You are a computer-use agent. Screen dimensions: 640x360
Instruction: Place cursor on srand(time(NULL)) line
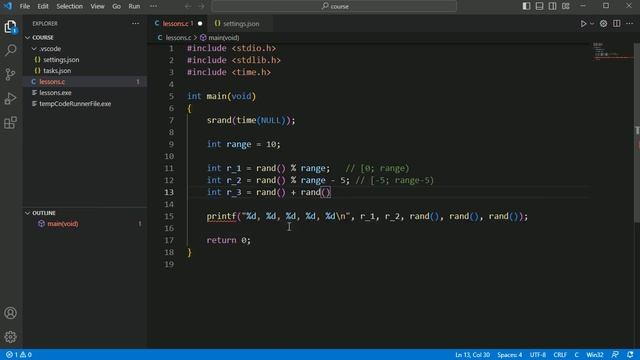click(251, 120)
